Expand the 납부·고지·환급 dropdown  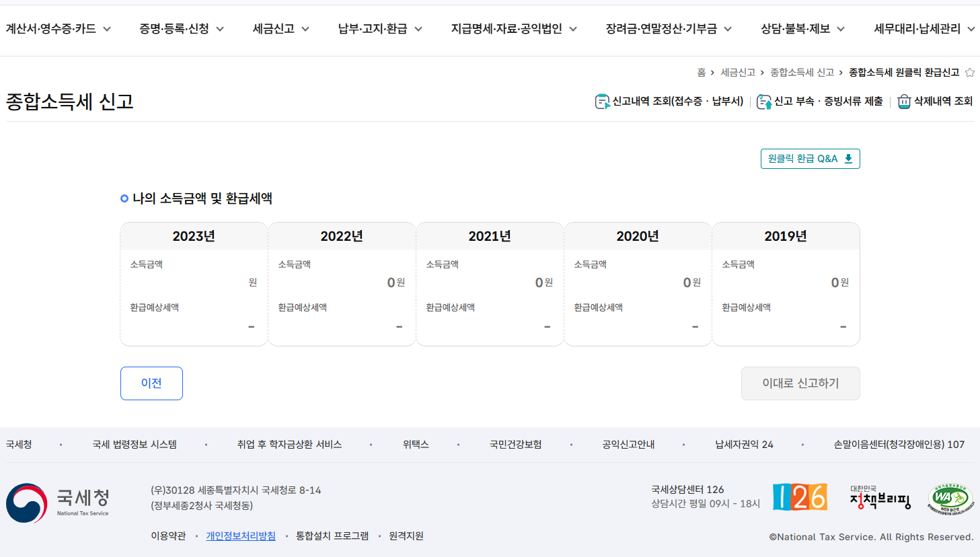(379, 29)
